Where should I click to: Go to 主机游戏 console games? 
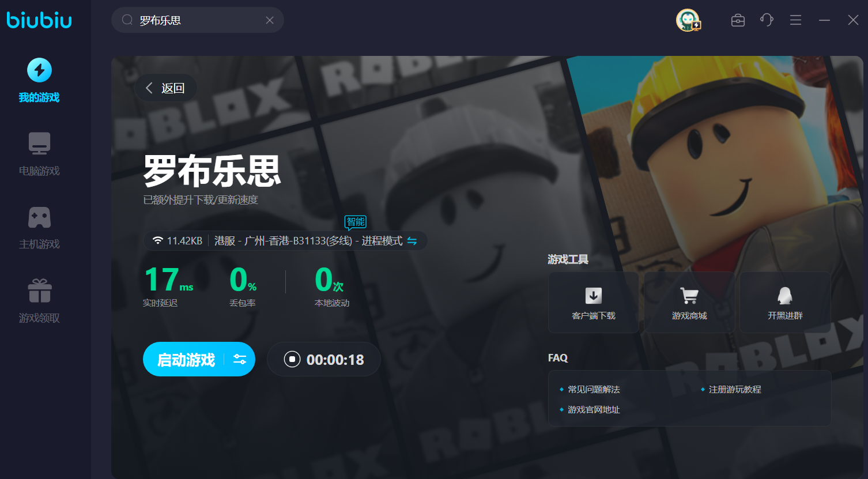(39, 228)
